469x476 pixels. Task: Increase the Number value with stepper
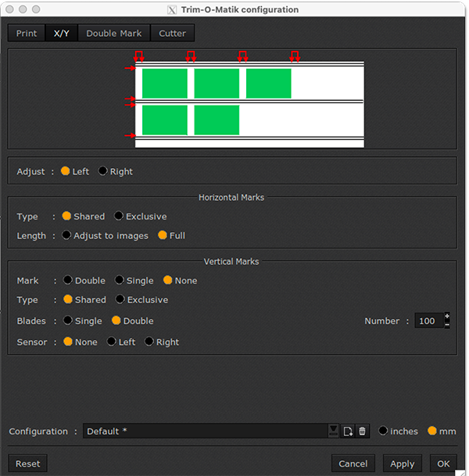(x=446, y=317)
